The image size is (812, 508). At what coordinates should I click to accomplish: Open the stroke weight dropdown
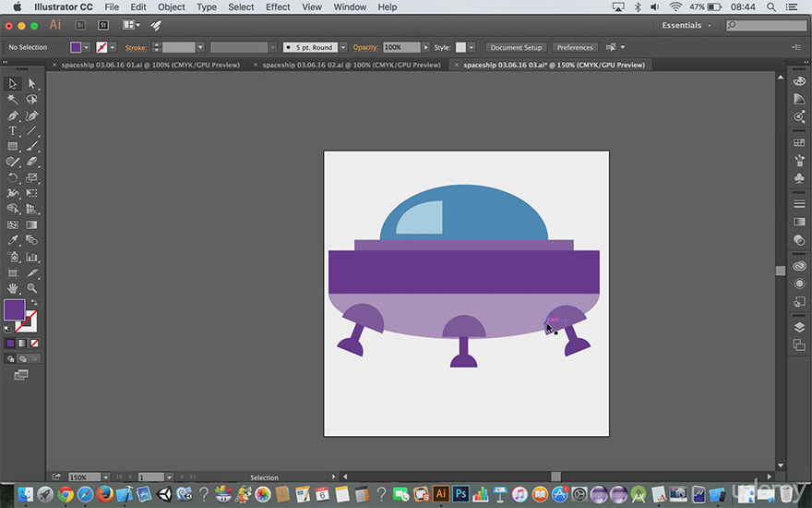click(x=200, y=47)
